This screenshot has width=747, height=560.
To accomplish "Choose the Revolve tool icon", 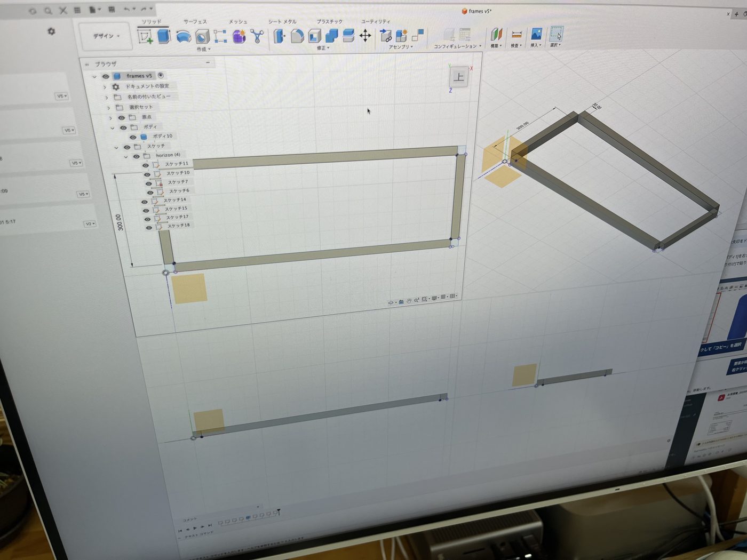I will pos(183,36).
